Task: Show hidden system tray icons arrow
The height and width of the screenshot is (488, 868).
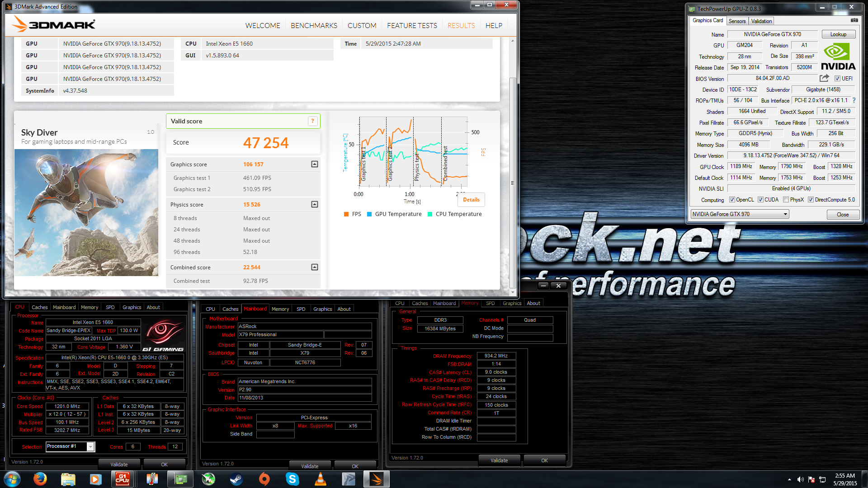Action: pyautogui.click(x=789, y=479)
